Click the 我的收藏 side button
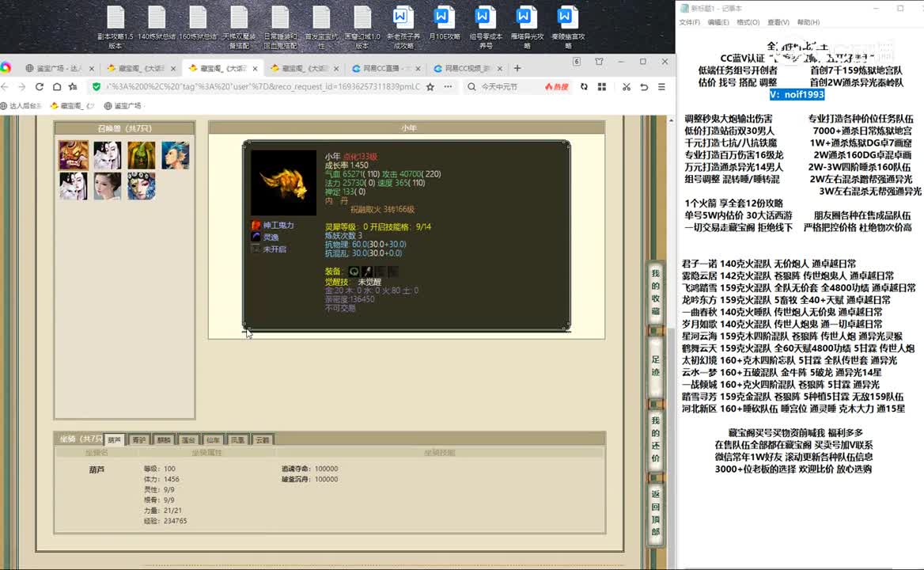The width and height of the screenshot is (924, 570). click(x=655, y=292)
